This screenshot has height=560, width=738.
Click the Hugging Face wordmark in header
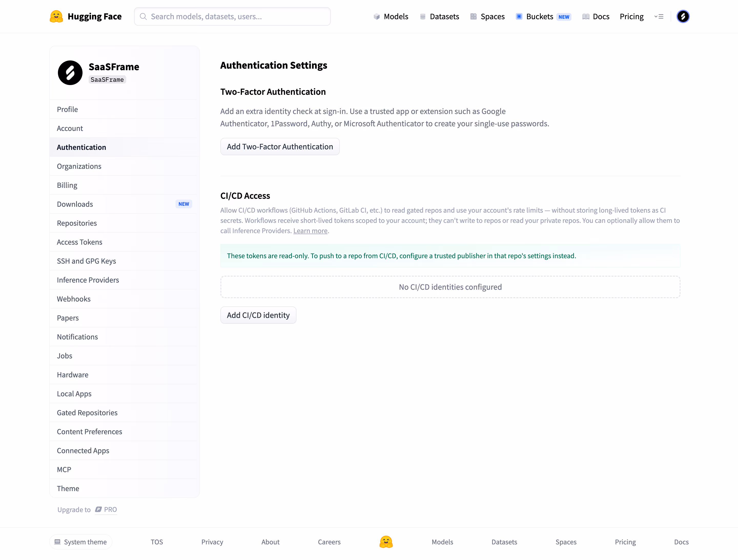(x=94, y=16)
